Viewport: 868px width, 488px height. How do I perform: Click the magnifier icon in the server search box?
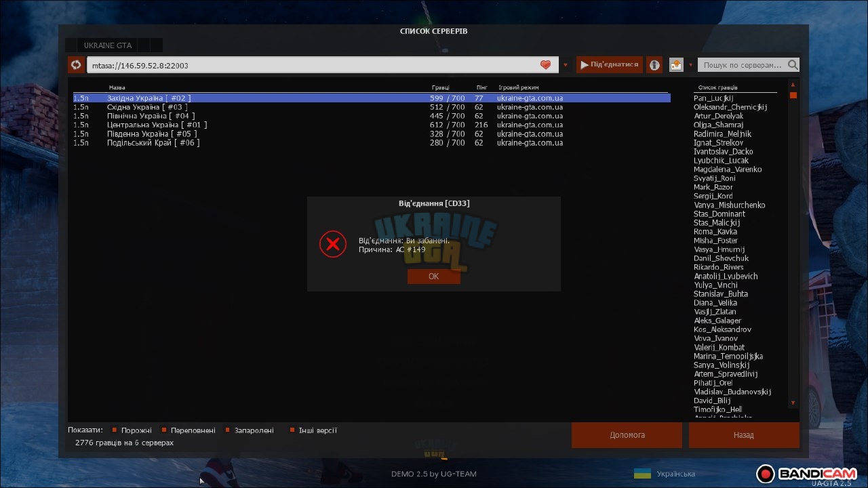793,65
